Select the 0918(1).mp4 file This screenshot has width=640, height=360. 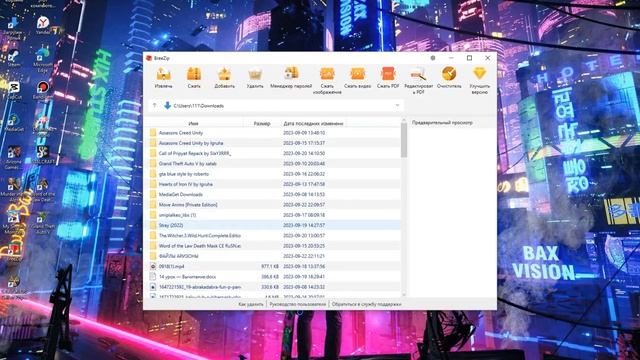(273, 266)
